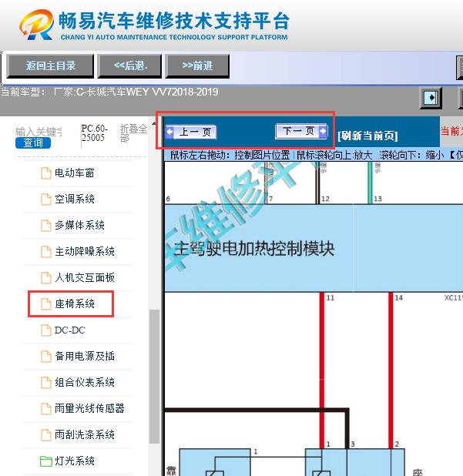Click the document icon beside 人机交互面板
This screenshot has height=476, width=463.
46,278
